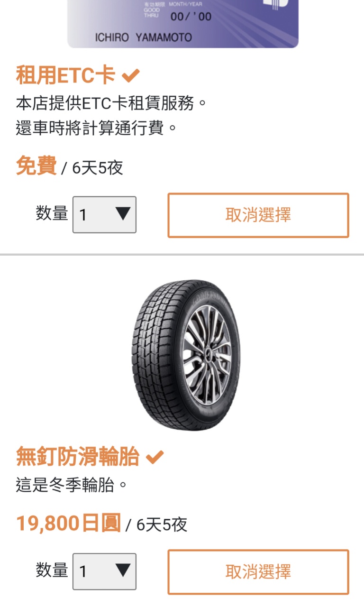The width and height of the screenshot is (364, 607).
Task: Click the 6天5夜 text next to 19,800日圓
Action: coord(162,524)
